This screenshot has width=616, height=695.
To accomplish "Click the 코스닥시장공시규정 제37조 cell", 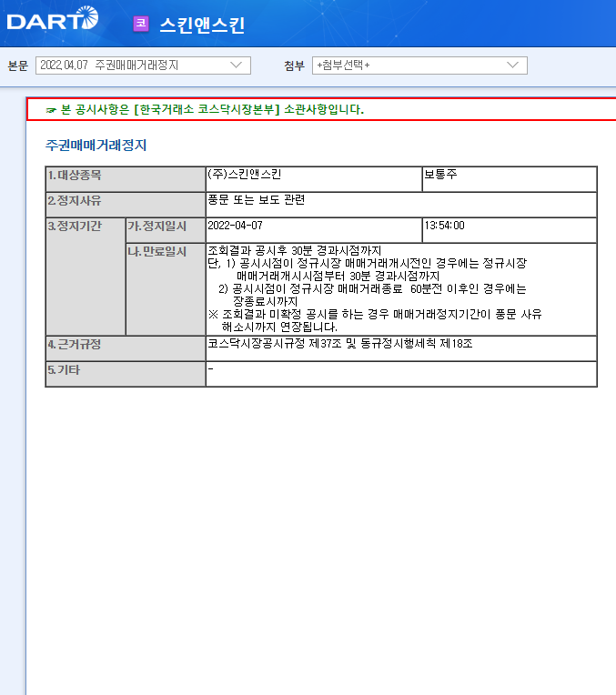I will click(401, 348).
